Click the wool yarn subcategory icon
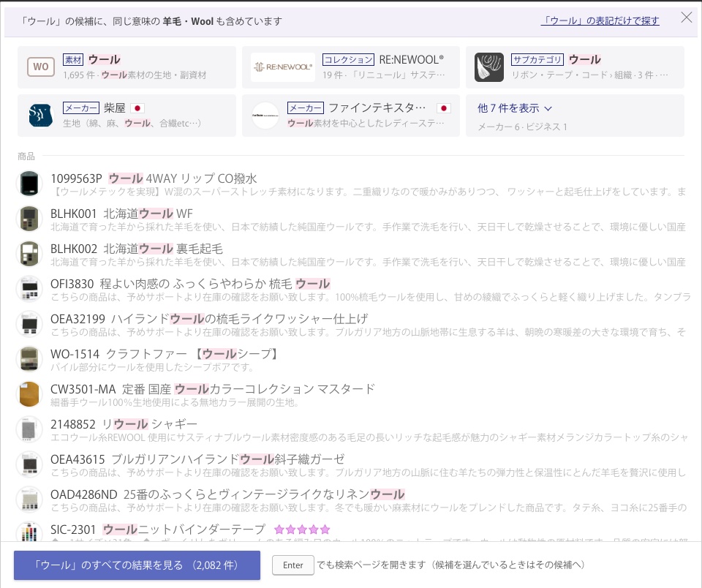 489,67
